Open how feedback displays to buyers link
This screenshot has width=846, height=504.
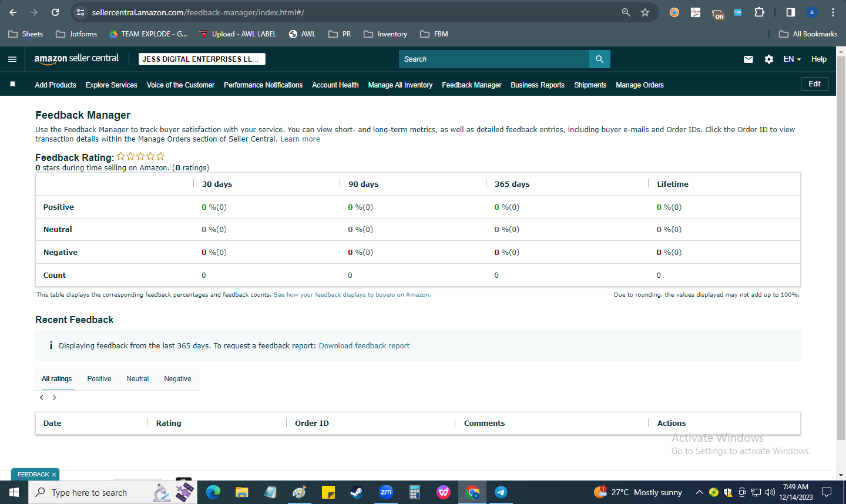tap(351, 295)
